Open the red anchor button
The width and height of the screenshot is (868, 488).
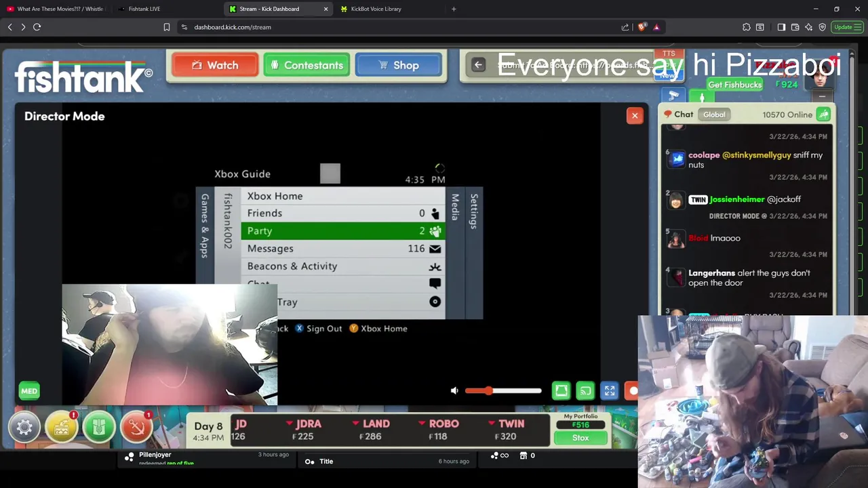coord(136,428)
